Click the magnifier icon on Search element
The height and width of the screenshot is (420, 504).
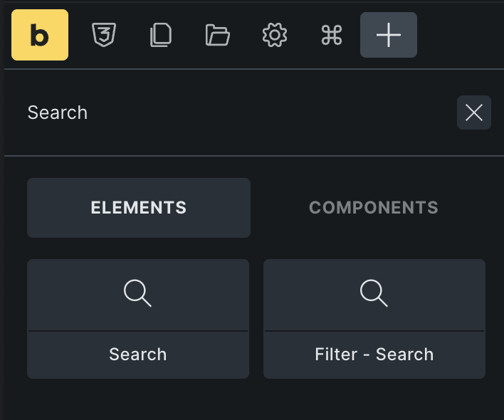pyautogui.click(x=138, y=293)
